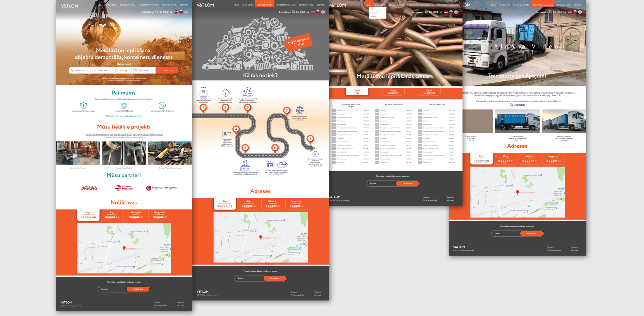Screen dimensions: 644x316
Task: Switch to the Cenas Daugavpilī tab
Action: 429,92
